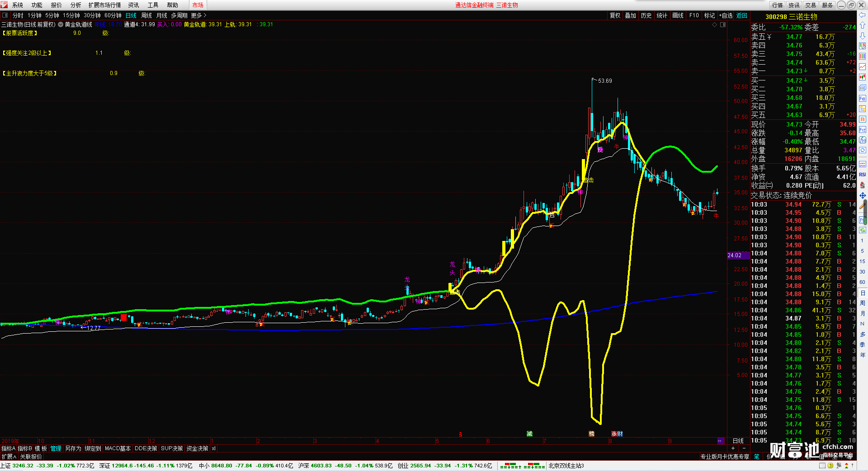
Task: Click the green refresh icon in sidebar
Action: (x=863, y=230)
